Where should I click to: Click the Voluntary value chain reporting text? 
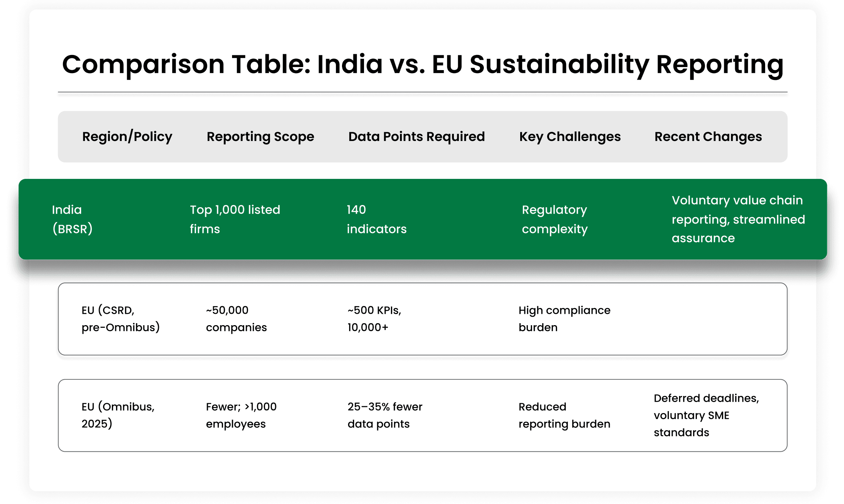(x=737, y=210)
